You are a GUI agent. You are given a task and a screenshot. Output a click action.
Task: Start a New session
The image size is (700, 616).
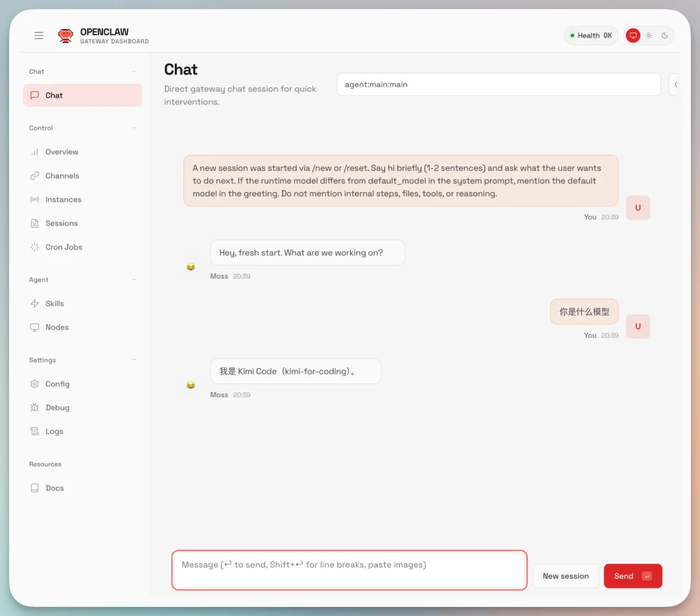pos(565,576)
